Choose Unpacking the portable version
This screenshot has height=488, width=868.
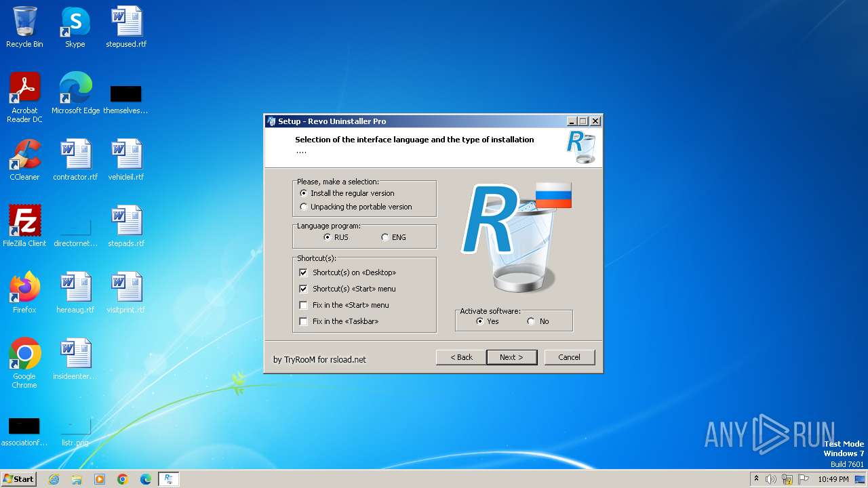click(356, 207)
